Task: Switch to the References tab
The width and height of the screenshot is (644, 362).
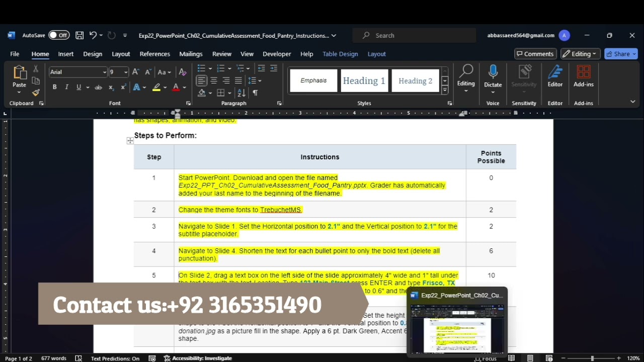Action: tap(155, 54)
